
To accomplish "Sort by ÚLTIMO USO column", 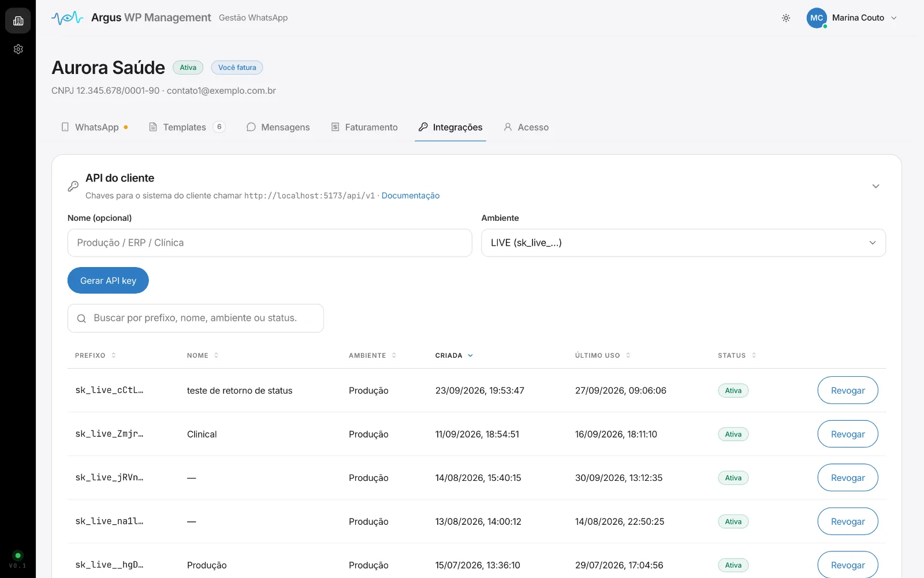I will 603,355.
